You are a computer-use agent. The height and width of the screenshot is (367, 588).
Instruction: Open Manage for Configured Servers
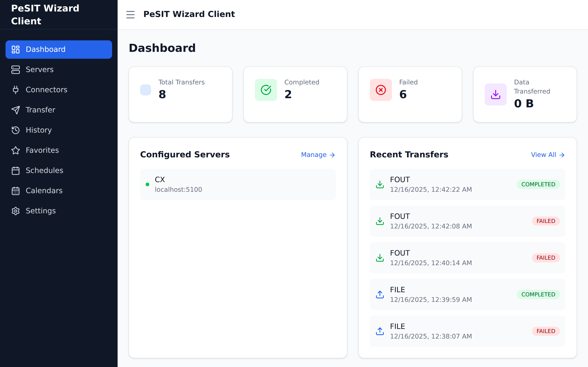point(314,155)
